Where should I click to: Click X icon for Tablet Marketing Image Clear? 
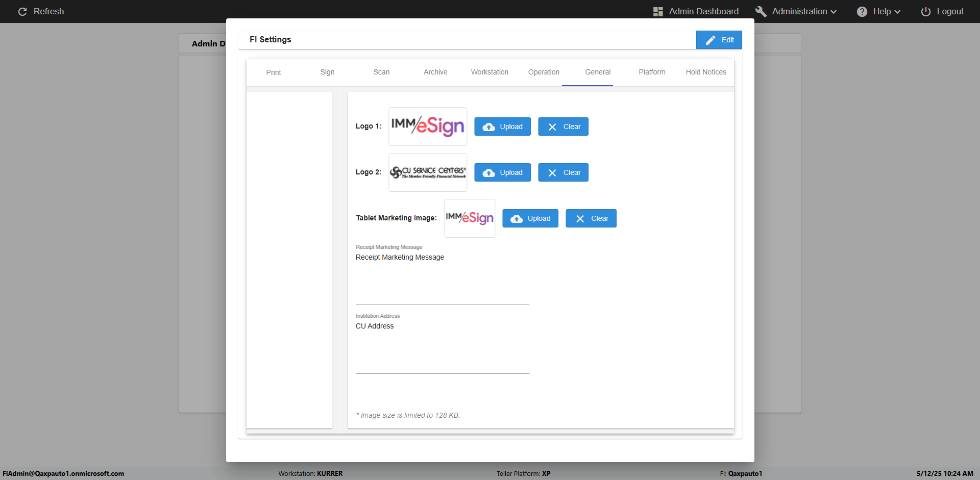580,219
